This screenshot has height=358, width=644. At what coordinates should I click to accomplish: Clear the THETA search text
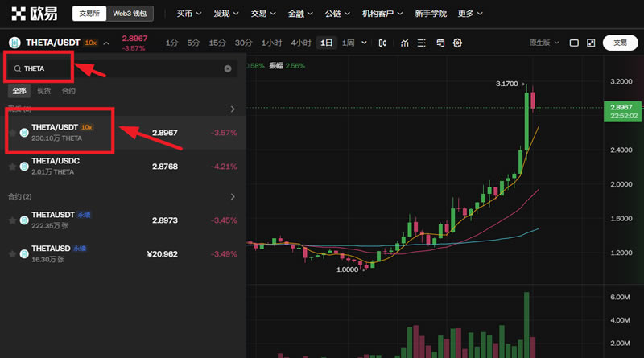point(228,68)
